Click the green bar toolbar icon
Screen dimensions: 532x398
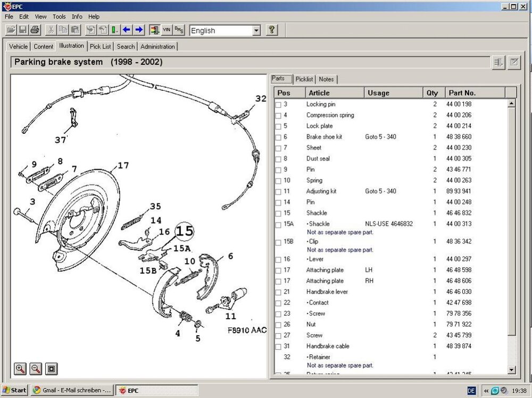coord(114,30)
